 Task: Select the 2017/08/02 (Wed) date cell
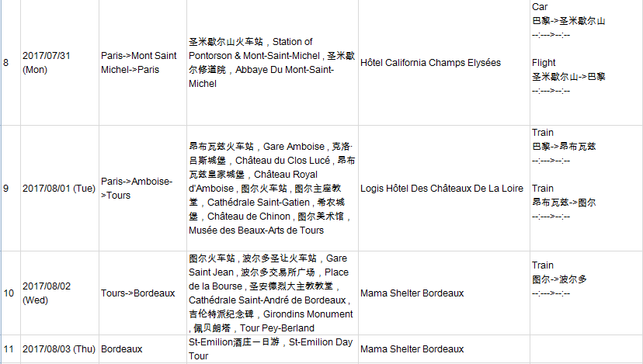[47, 293]
